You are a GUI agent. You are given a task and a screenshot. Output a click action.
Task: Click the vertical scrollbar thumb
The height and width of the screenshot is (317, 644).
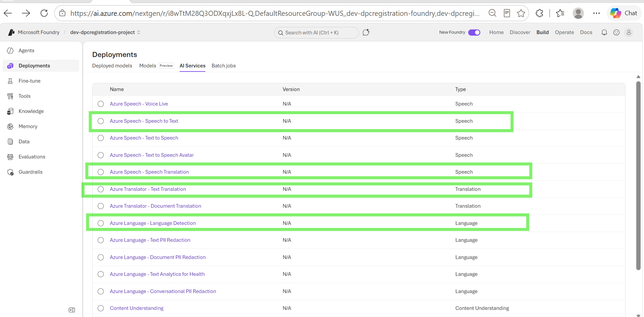point(638,175)
